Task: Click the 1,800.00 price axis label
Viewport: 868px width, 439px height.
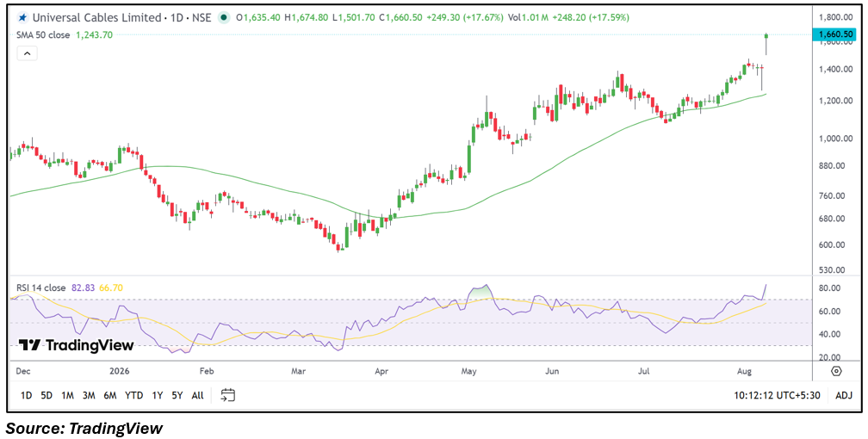Action: tap(836, 17)
